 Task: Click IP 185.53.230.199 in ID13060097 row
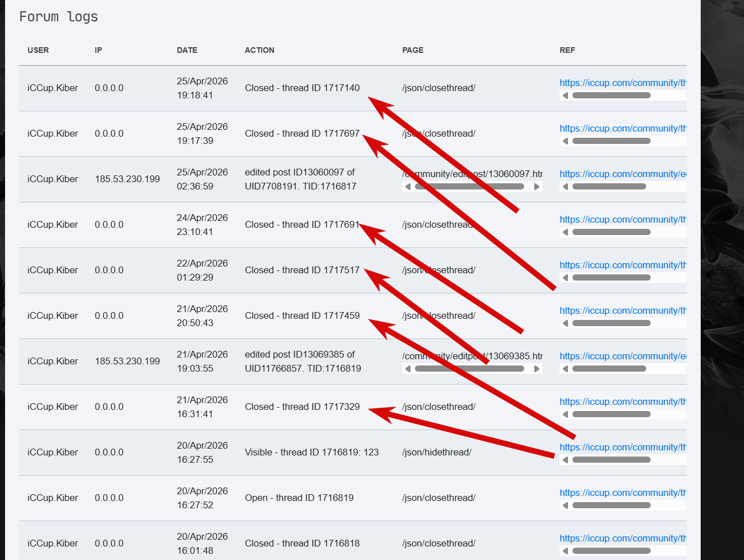pyautogui.click(x=128, y=179)
